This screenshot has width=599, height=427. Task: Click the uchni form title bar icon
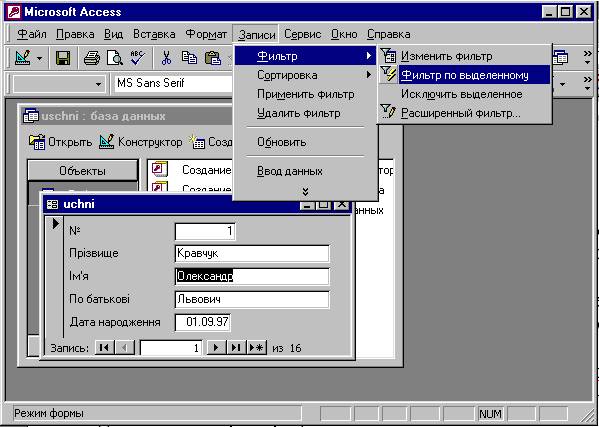52,204
